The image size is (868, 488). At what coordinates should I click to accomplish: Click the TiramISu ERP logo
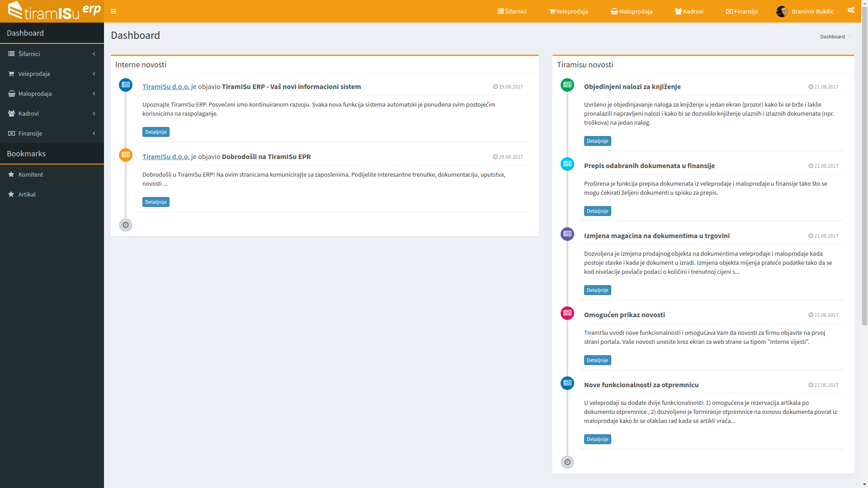coord(54,10)
